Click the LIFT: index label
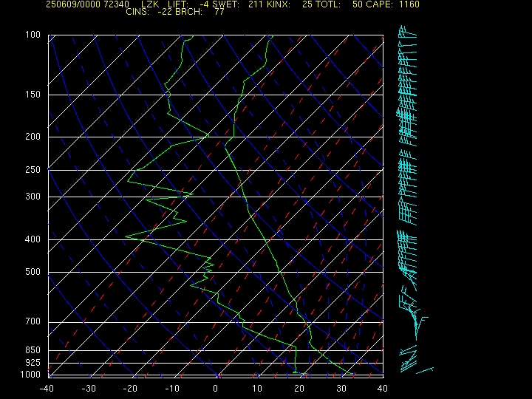The height and width of the screenshot is (399, 532). pyautogui.click(x=178, y=4)
